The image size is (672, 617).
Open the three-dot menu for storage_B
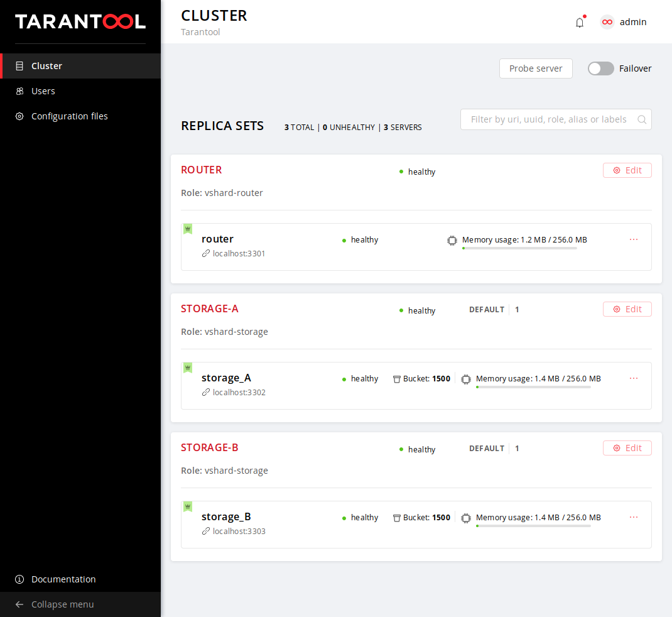point(634,517)
